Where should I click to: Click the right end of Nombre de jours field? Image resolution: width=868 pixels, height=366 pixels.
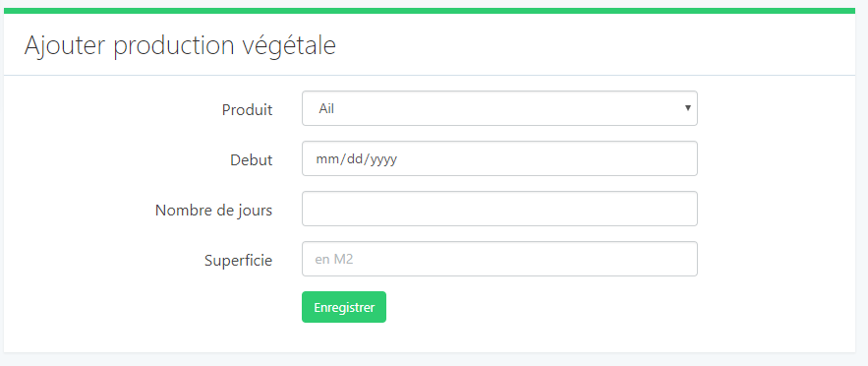[x=683, y=209]
